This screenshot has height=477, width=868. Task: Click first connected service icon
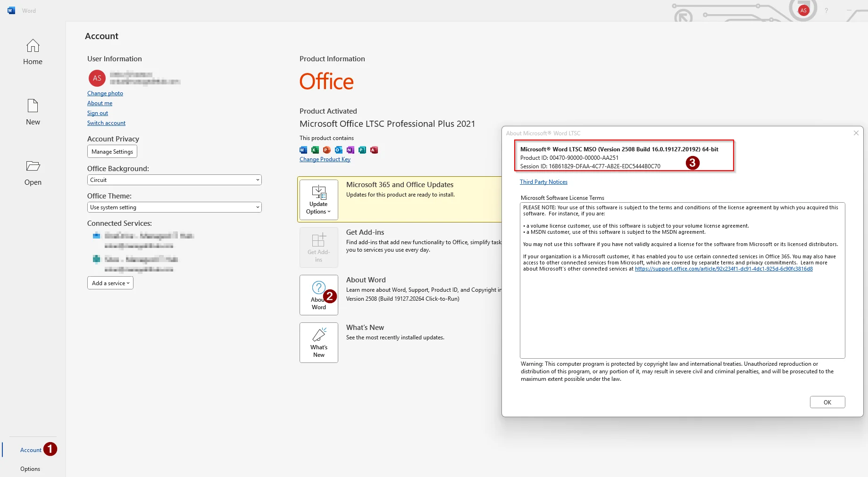(96, 235)
